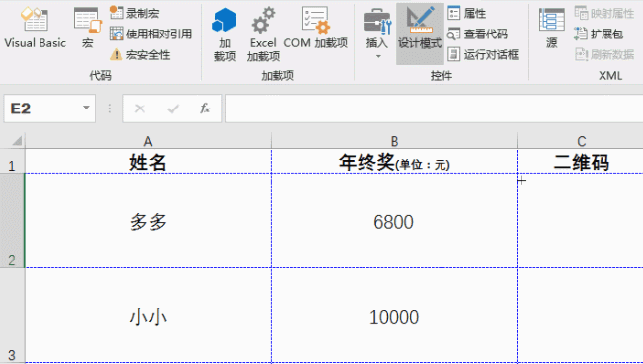Expand the Name Box dropdown arrow

(86, 109)
